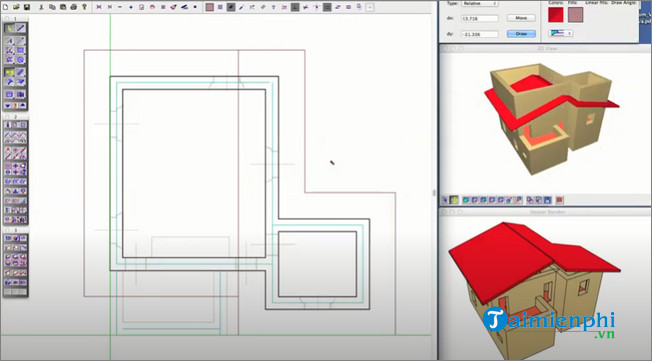Click the blue Draw button
This screenshot has width=652, height=361.
pyautogui.click(x=521, y=34)
